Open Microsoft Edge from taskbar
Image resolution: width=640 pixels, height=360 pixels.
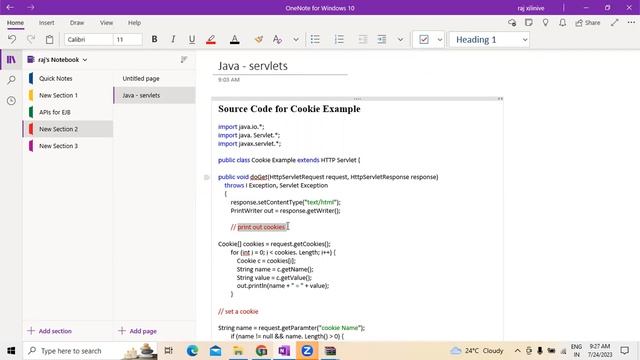click(192, 351)
